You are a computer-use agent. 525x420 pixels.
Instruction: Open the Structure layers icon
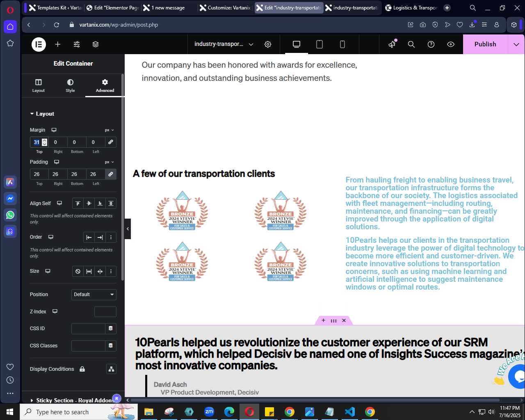tap(96, 44)
